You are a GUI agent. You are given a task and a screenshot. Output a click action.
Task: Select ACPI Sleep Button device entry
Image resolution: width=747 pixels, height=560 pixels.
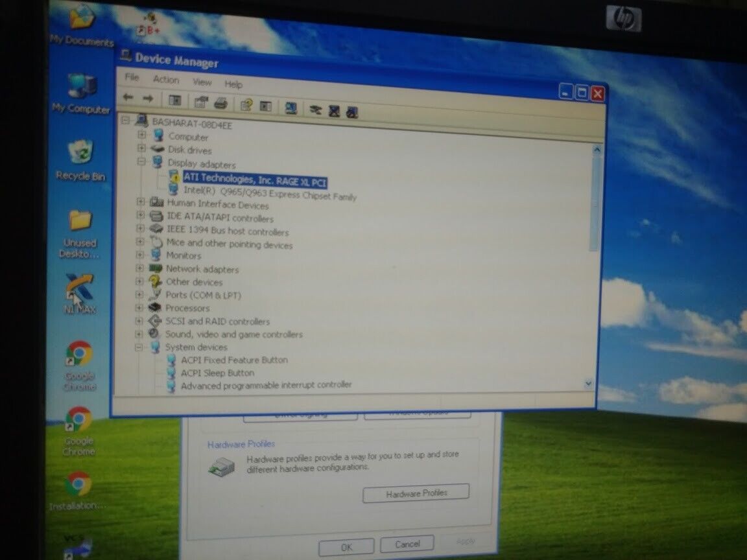coord(217,373)
